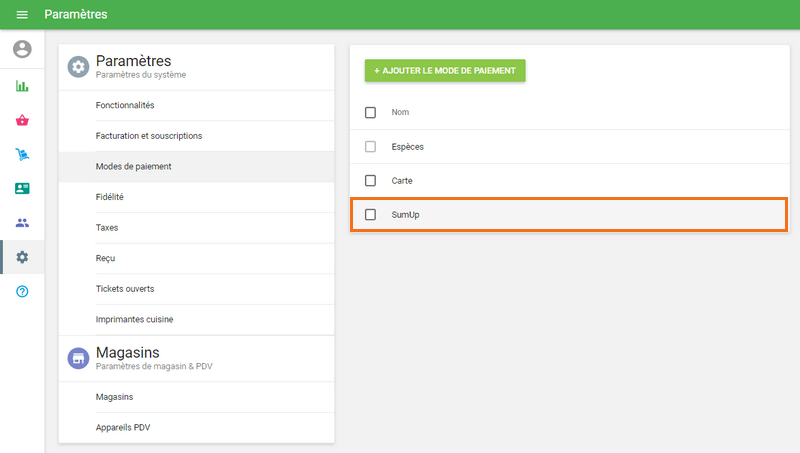The image size is (800, 453).
Task: Click Paramètres de magasin & PDV subtitle
Action: (154, 366)
